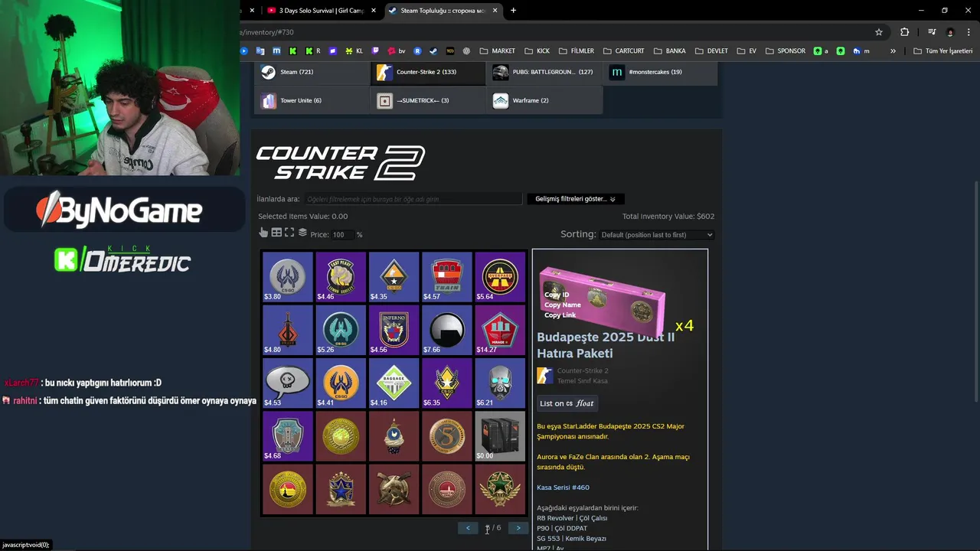
Task: Select the $4.35 inventory item
Action: (x=394, y=277)
